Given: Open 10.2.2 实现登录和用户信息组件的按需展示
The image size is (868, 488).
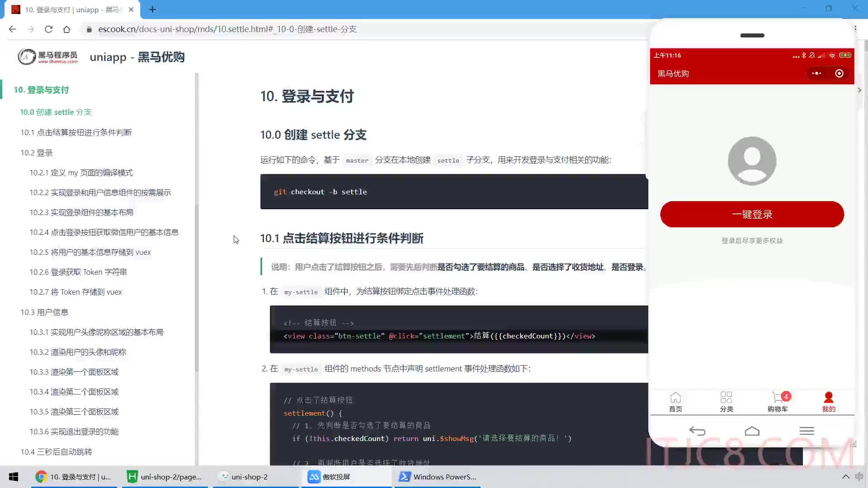Looking at the screenshot, I should (100, 192).
